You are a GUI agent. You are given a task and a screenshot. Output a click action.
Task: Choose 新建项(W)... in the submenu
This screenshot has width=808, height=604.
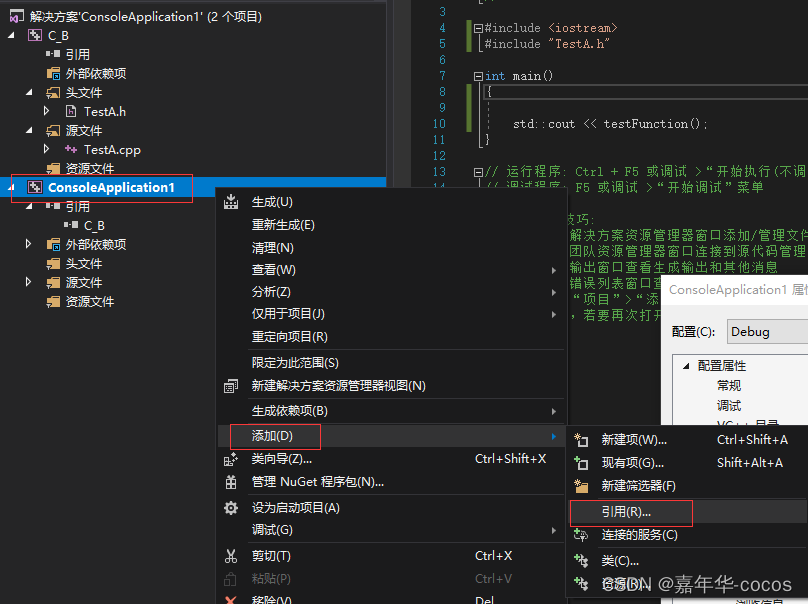click(687, 440)
